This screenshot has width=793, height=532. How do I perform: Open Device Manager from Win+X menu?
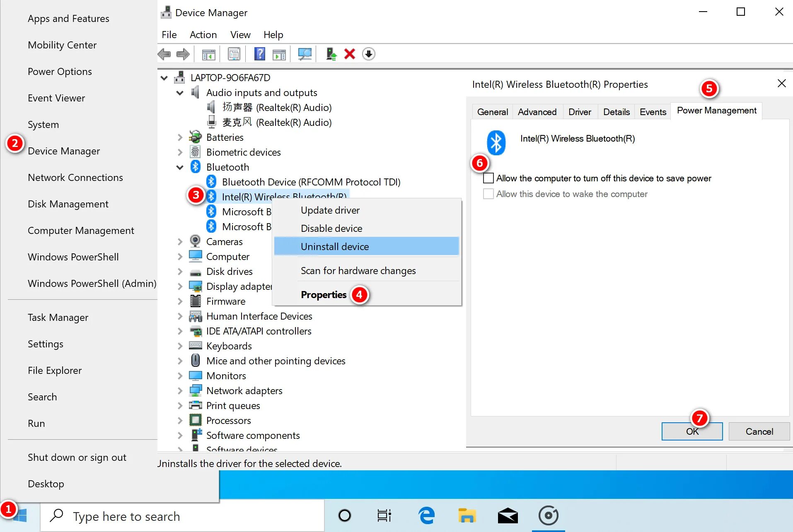point(64,151)
